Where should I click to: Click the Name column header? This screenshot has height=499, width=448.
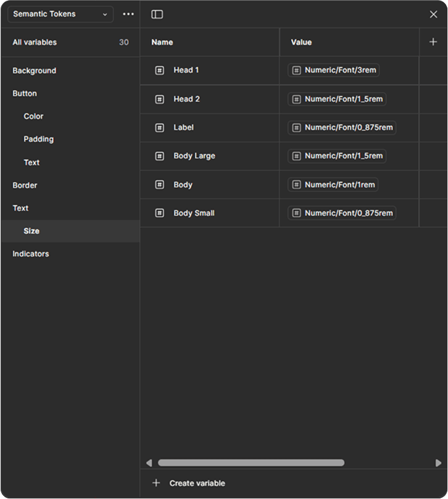[x=162, y=43]
